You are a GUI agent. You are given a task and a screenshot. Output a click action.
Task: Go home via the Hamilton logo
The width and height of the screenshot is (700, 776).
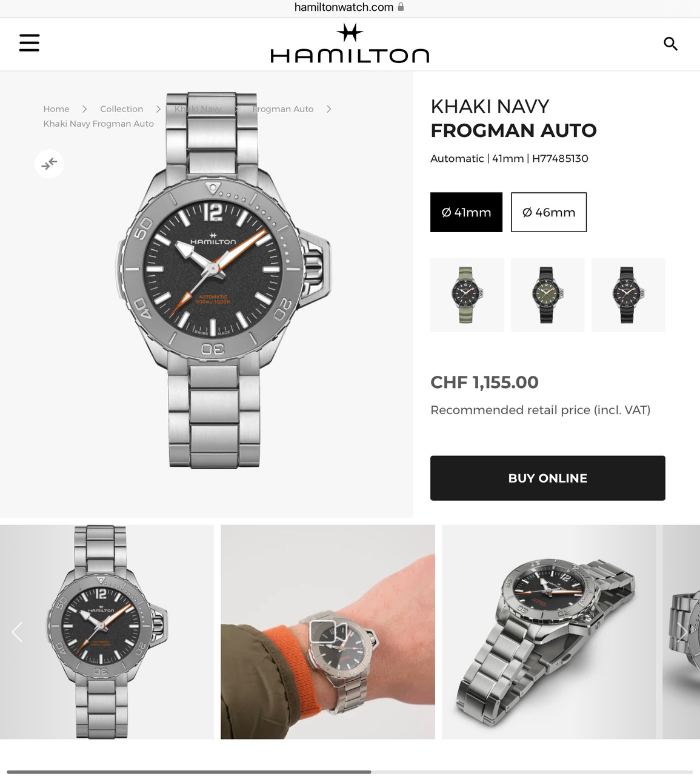(x=350, y=44)
